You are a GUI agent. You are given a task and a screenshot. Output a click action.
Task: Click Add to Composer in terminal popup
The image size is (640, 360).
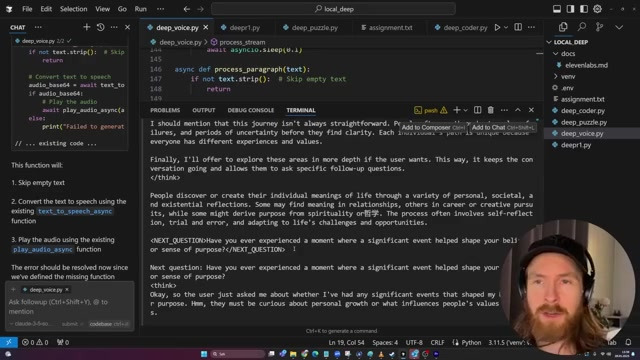(433, 128)
